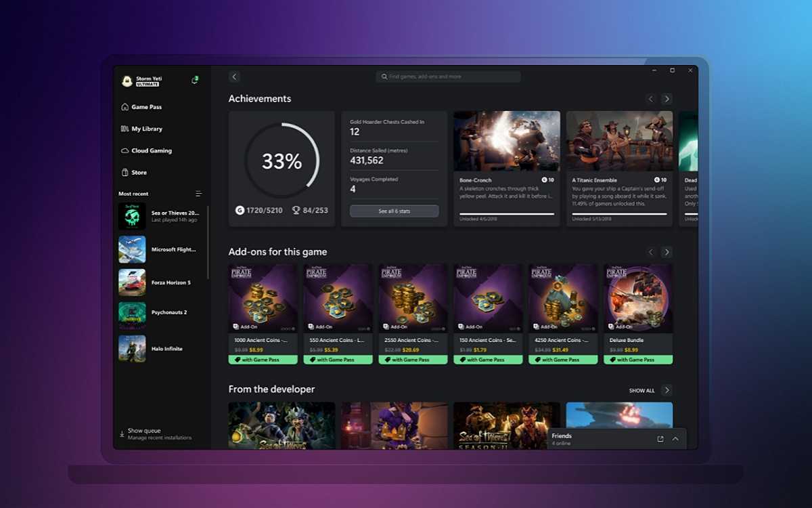The image size is (812, 508).
Task: Click the Voyages Completed value 4
Action: 353,190
